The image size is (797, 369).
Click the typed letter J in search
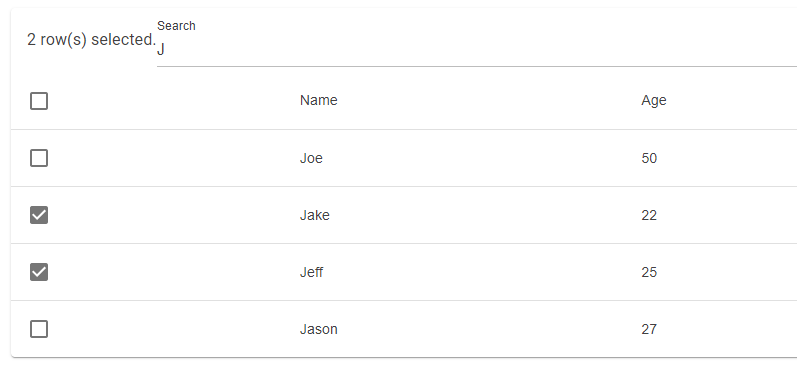161,50
